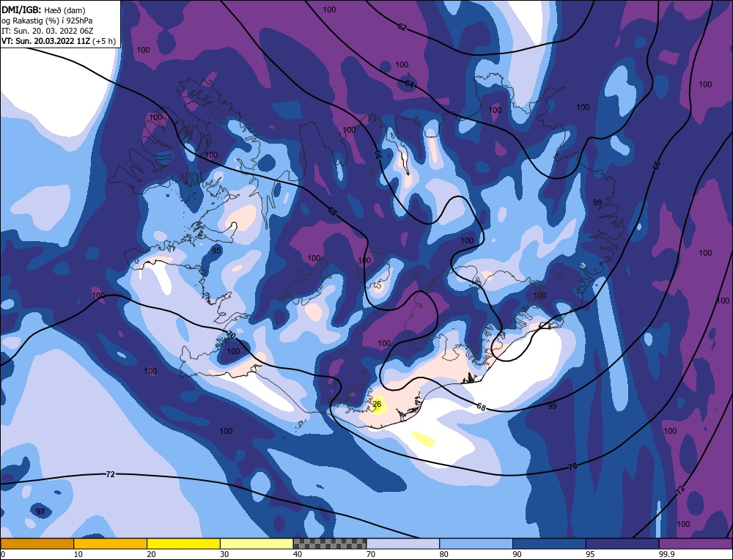Click the '64' contour line label
733x560 pixels.
(409, 84)
